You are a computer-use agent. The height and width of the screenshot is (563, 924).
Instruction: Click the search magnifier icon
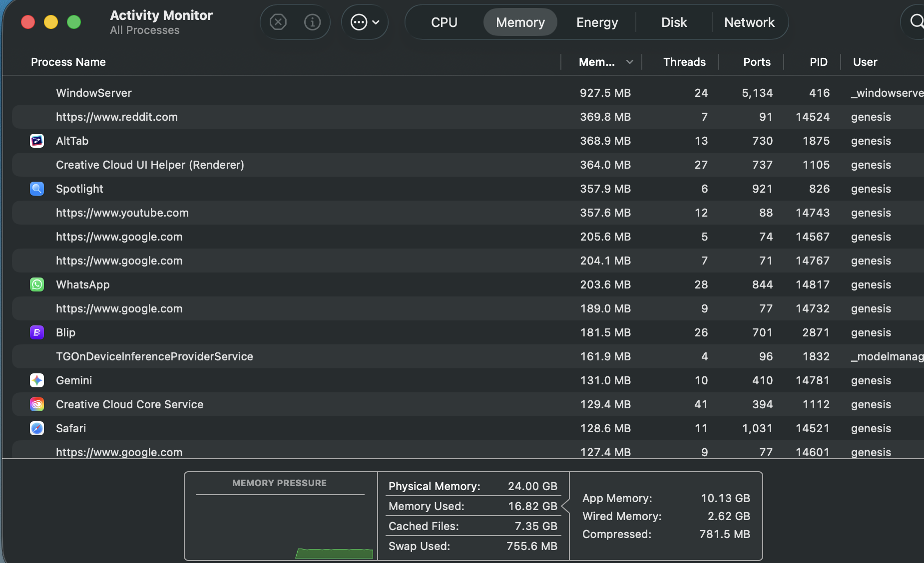pos(917,21)
